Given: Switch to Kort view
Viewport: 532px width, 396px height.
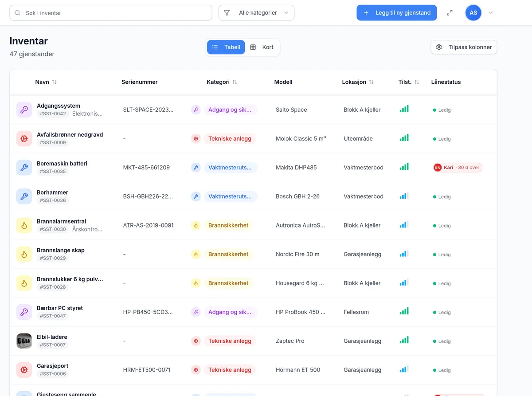Looking at the screenshot, I should (x=262, y=47).
